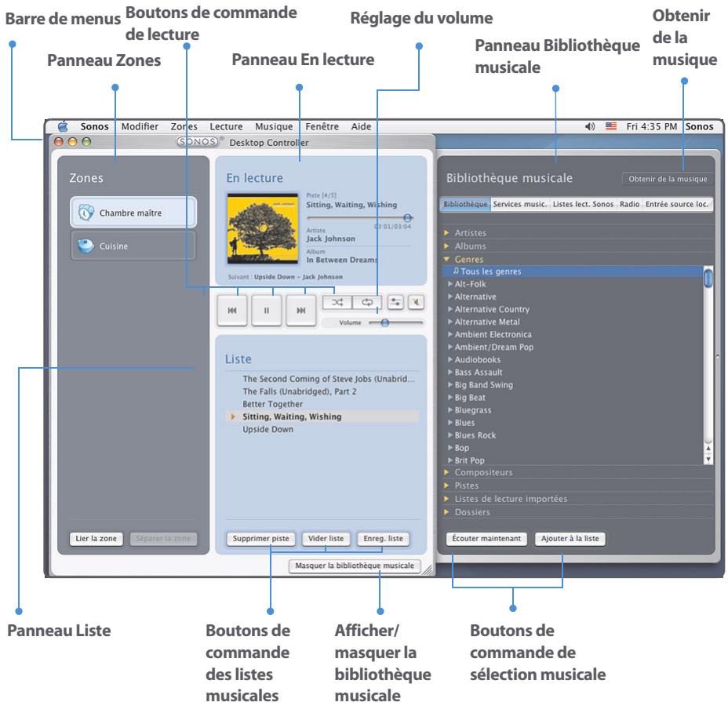Expand the Bluegrass genre
The height and width of the screenshot is (713, 728).
pos(450,410)
